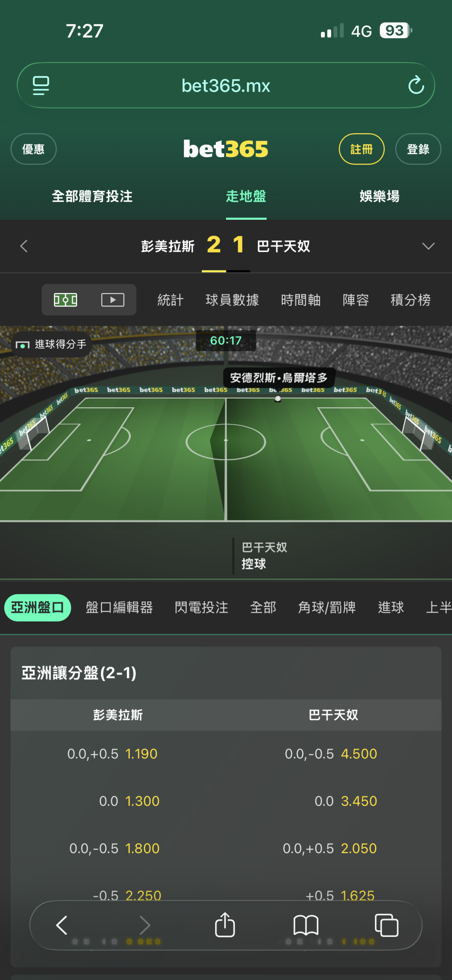This screenshot has width=452, height=980.
Task: Switch to the 娛樂場 tab
Action: click(380, 196)
